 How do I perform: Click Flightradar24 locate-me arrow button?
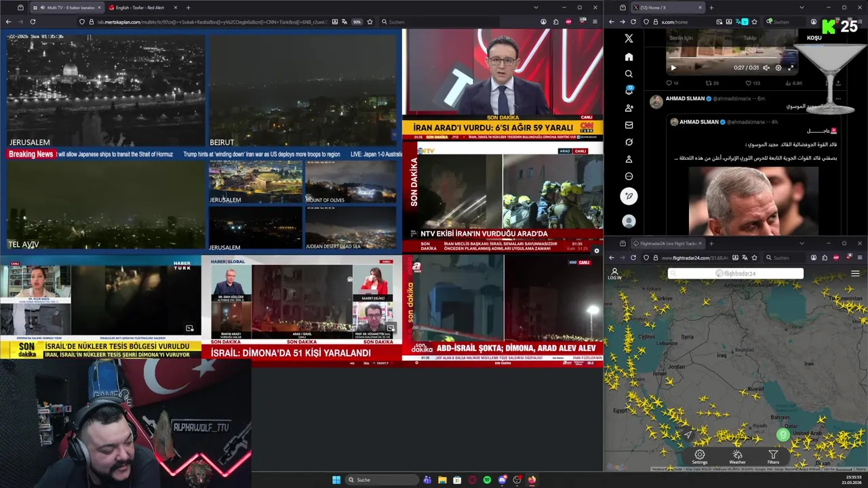[x=689, y=434]
